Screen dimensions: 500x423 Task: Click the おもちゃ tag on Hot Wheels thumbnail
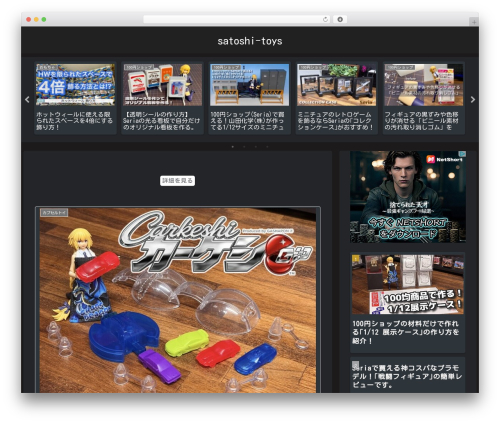(x=47, y=67)
